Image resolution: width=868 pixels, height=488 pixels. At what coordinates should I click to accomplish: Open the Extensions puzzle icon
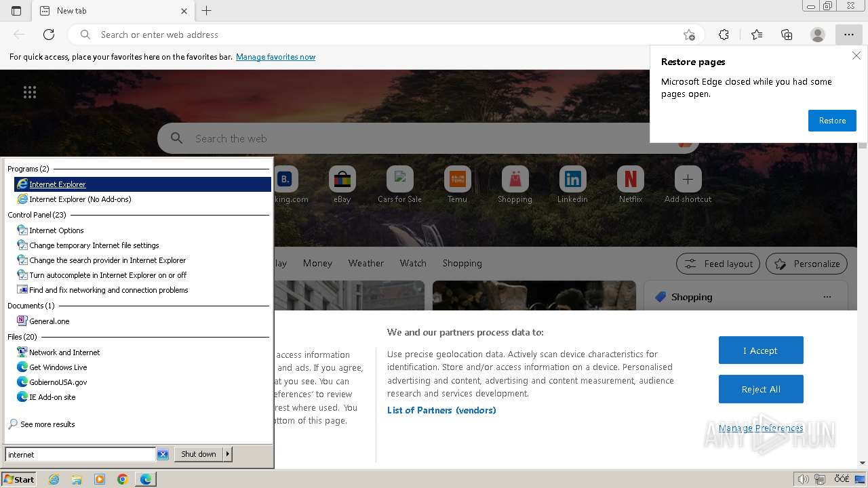[724, 35]
